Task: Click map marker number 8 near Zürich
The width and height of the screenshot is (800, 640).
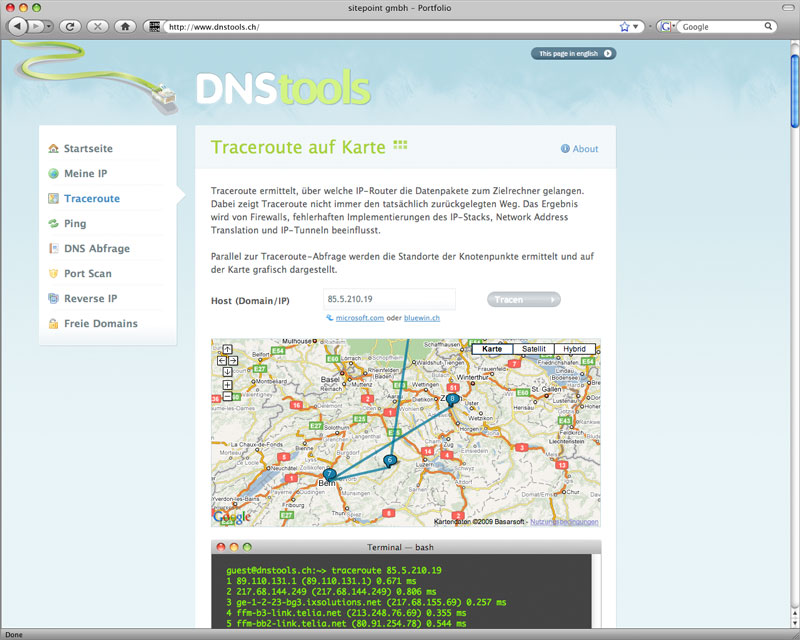Action: coord(453,400)
